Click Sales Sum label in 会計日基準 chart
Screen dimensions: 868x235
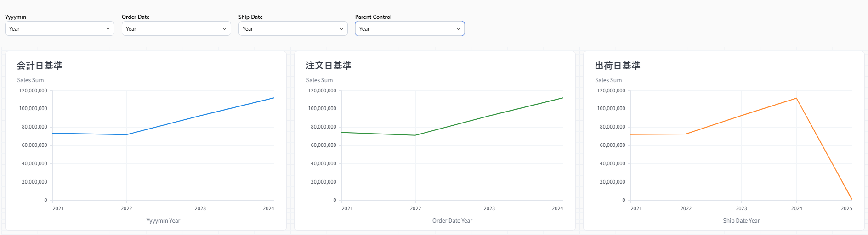tap(30, 80)
